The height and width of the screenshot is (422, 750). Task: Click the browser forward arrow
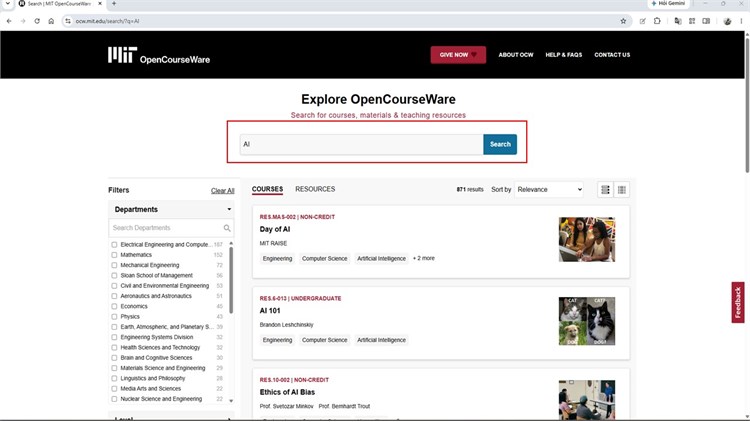tap(23, 21)
